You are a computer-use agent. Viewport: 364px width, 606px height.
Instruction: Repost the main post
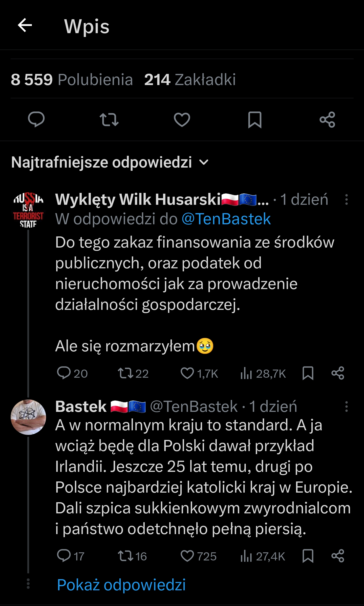(x=109, y=119)
